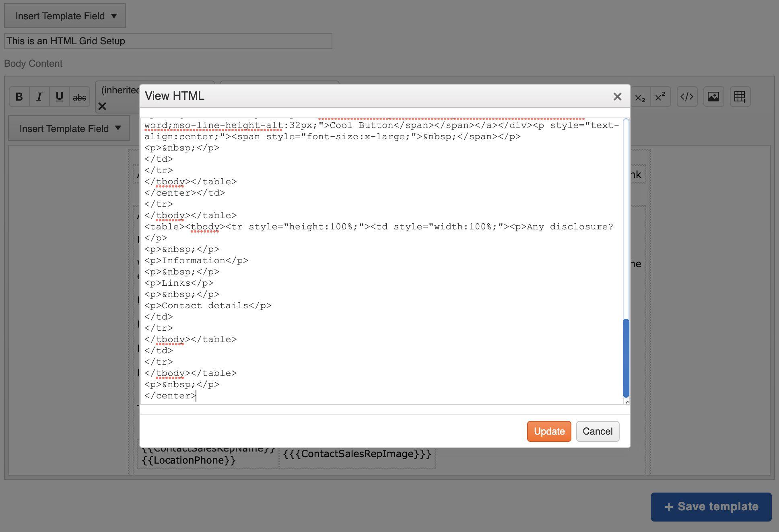Click the insert image icon
This screenshot has height=532, width=779.
coord(713,97)
